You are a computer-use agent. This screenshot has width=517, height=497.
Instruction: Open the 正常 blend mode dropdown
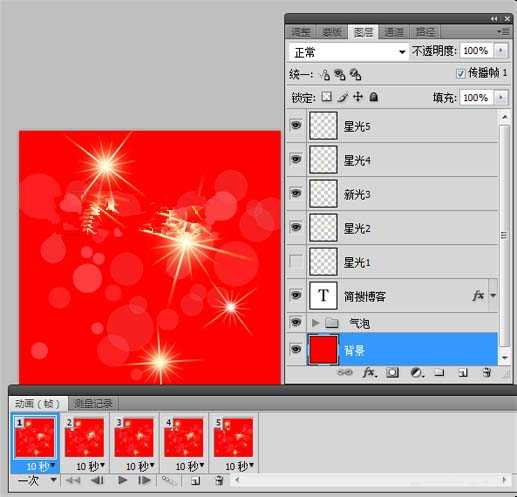pos(349,52)
